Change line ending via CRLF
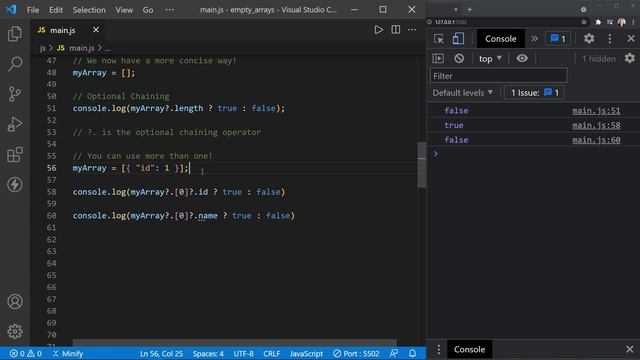The width and height of the screenshot is (640, 360). point(271,353)
